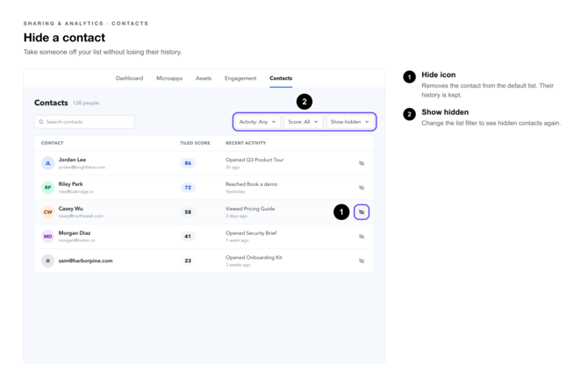The width and height of the screenshot is (588, 378).
Task: Click the '128 people' count label
Action: click(x=86, y=103)
